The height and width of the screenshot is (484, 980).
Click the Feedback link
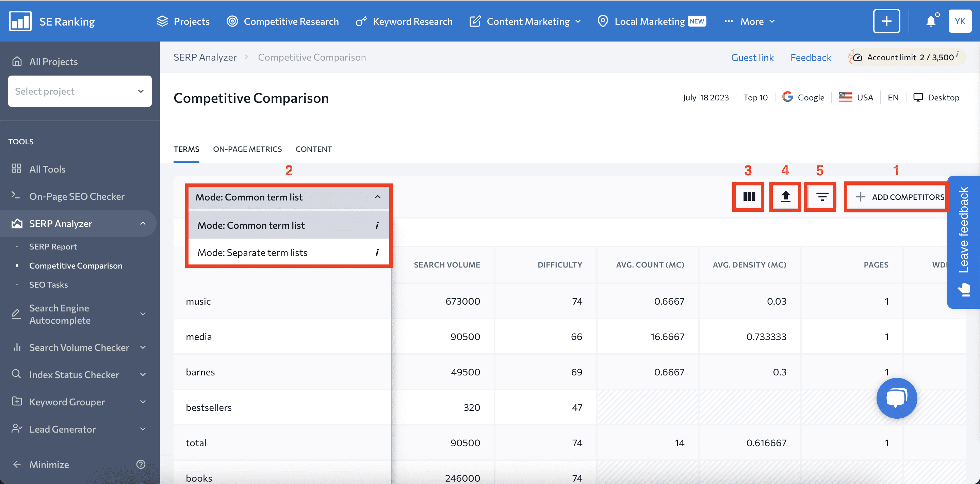tap(811, 58)
